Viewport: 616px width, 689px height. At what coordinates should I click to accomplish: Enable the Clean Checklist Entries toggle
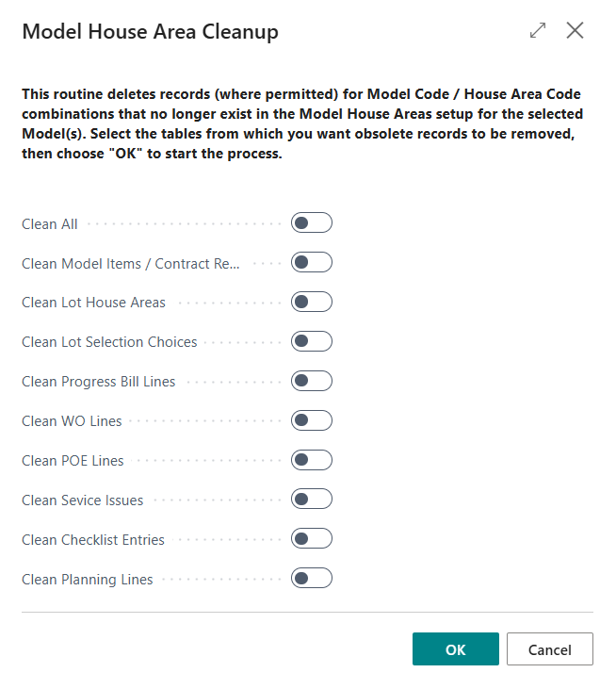[311, 538]
